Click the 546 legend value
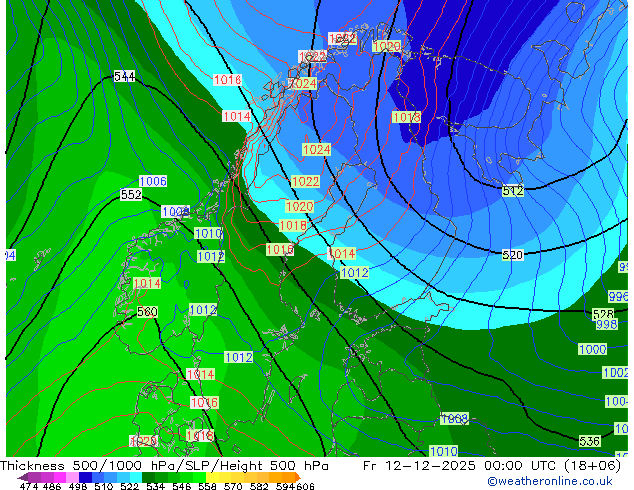This screenshot has height=490, width=634. 181,486
